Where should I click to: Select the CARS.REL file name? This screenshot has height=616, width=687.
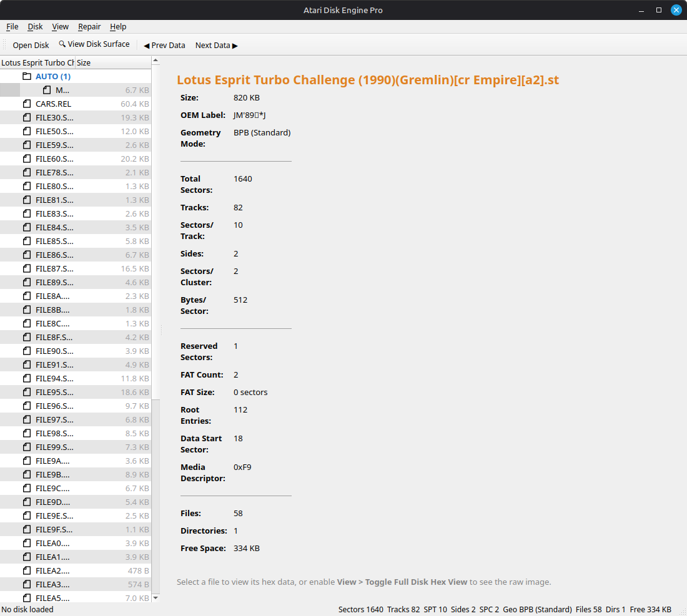pos(54,104)
